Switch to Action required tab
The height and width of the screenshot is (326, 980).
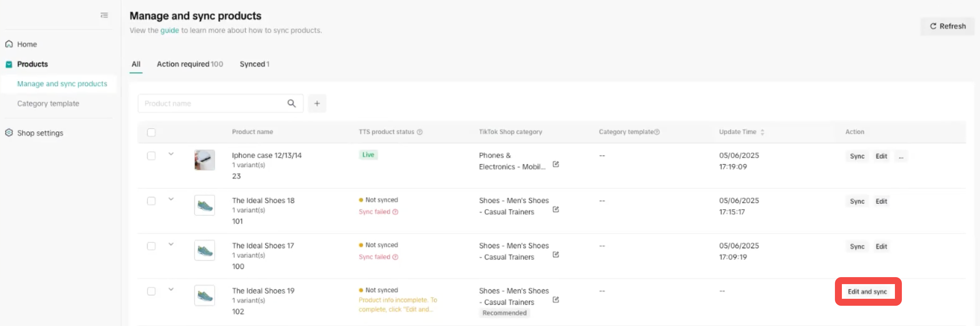(189, 64)
